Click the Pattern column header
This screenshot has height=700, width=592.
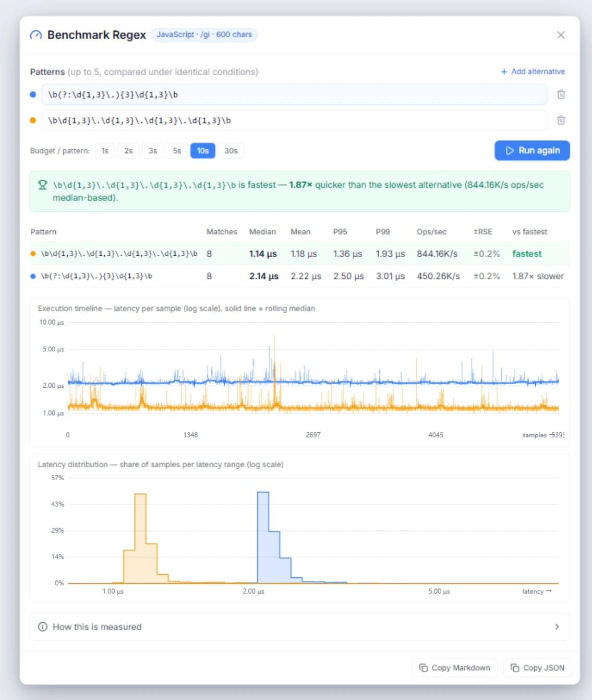(43, 232)
